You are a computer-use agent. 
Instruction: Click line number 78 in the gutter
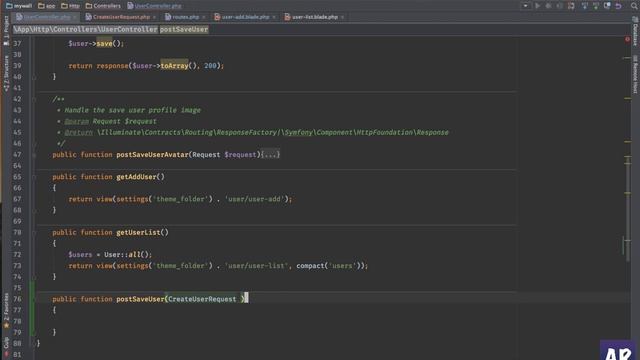click(17, 321)
